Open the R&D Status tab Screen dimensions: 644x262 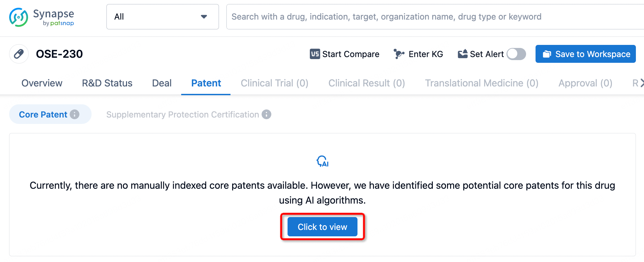[107, 83]
